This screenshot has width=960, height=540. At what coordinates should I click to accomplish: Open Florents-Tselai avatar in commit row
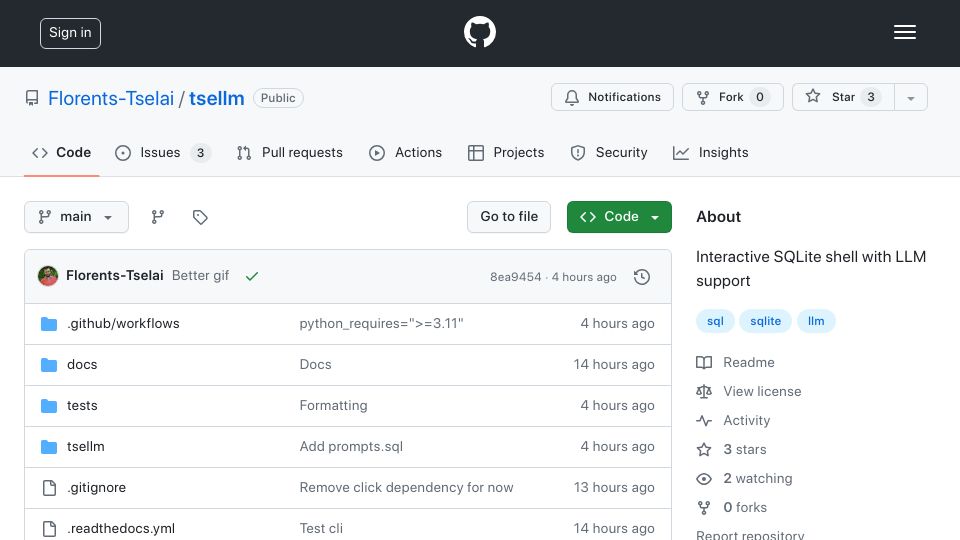pos(48,276)
